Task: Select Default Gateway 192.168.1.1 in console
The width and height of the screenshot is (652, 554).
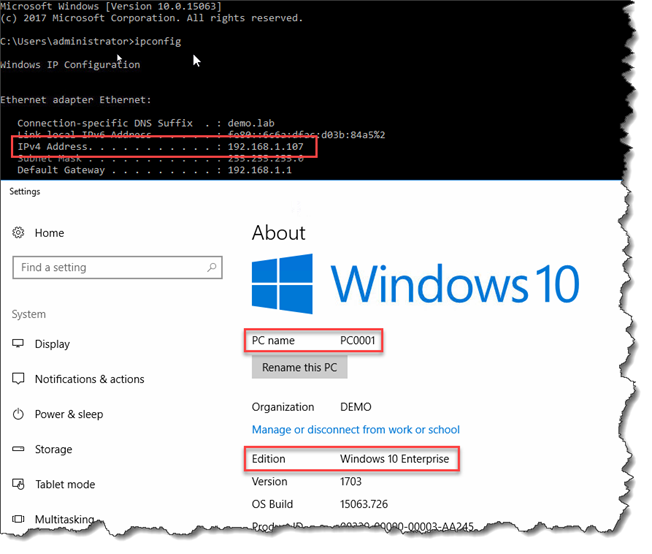Action: click(260, 170)
